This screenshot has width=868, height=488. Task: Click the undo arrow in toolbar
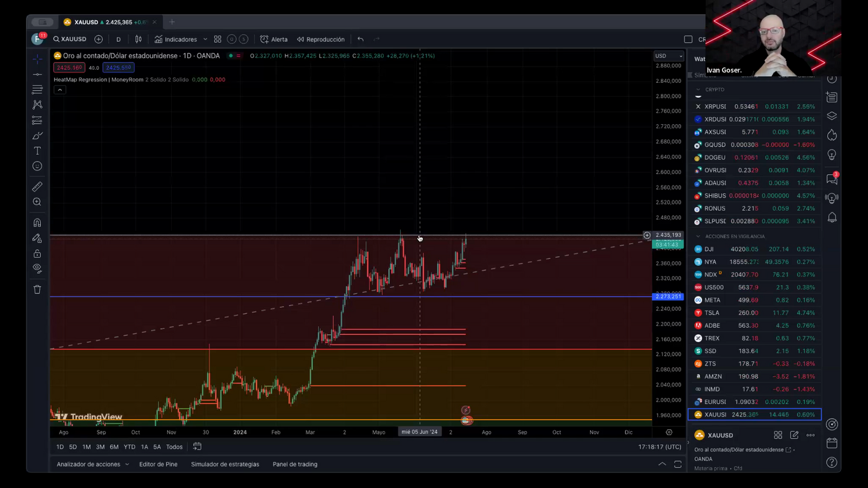tap(360, 40)
